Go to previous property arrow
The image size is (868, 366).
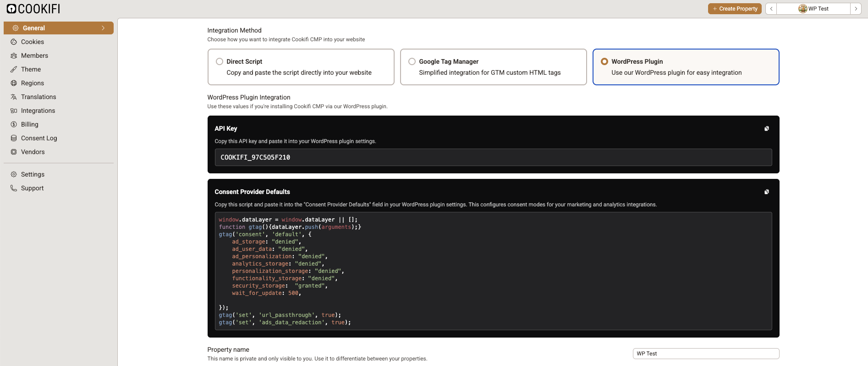coord(771,9)
